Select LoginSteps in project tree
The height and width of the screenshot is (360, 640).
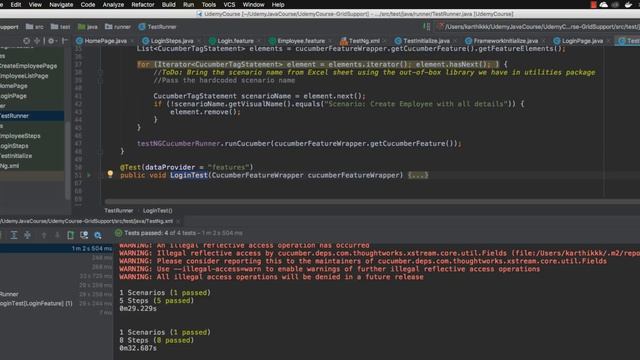pyautogui.click(x=14, y=146)
